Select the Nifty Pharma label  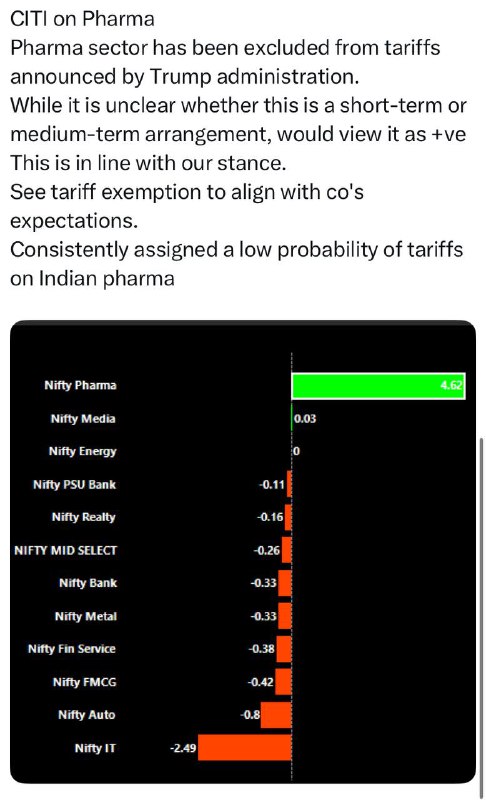pos(80,385)
